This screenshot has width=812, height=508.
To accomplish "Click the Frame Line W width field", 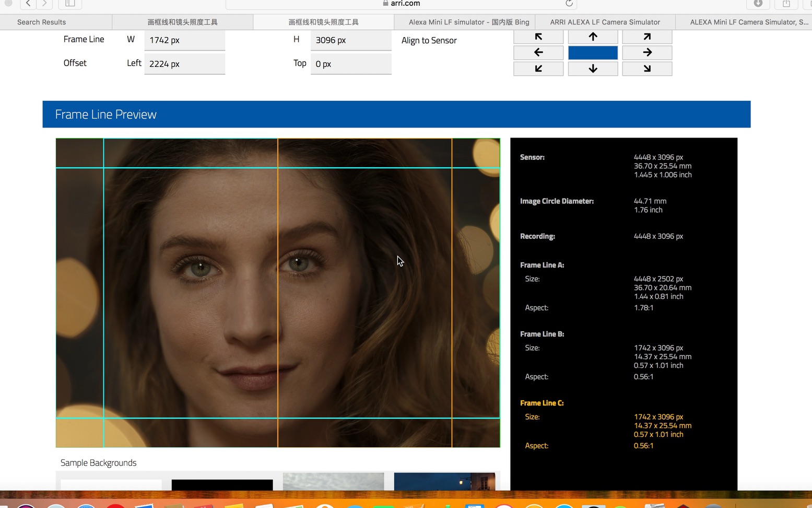I will (x=184, y=40).
